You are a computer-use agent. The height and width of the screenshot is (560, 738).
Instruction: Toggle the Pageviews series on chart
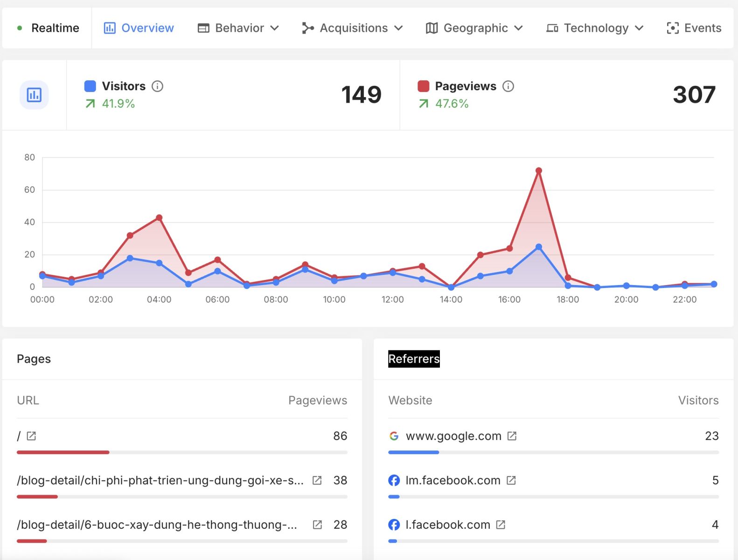(423, 86)
